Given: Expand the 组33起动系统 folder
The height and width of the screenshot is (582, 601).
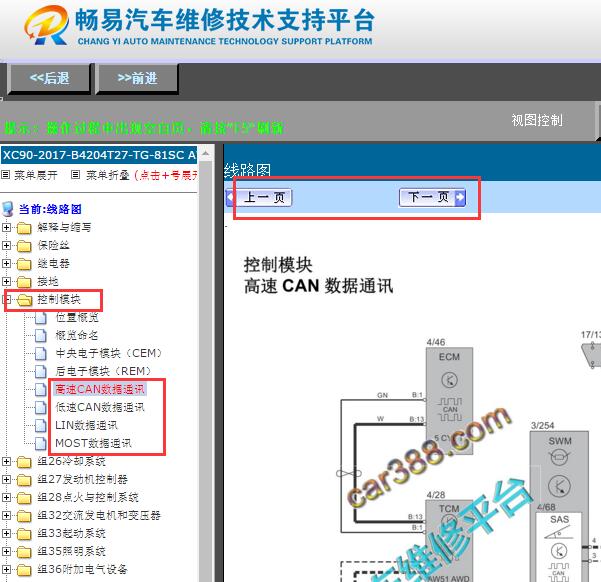Looking at the screenshot, I should pos(6,533).
